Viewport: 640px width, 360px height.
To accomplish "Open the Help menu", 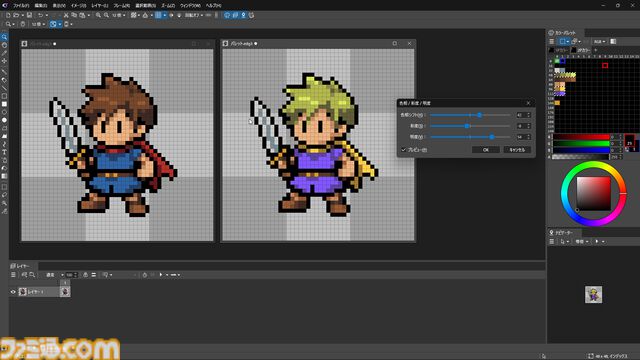I will click(x=213, y=6).
